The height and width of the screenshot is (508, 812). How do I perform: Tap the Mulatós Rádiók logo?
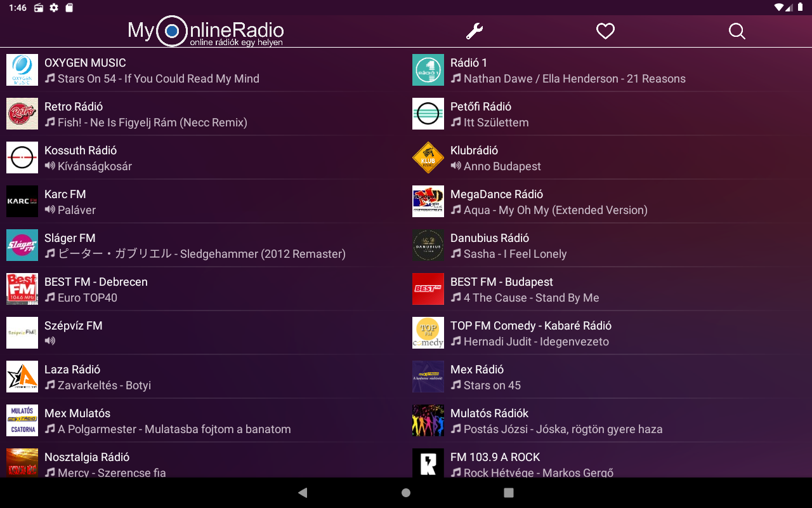428,420
